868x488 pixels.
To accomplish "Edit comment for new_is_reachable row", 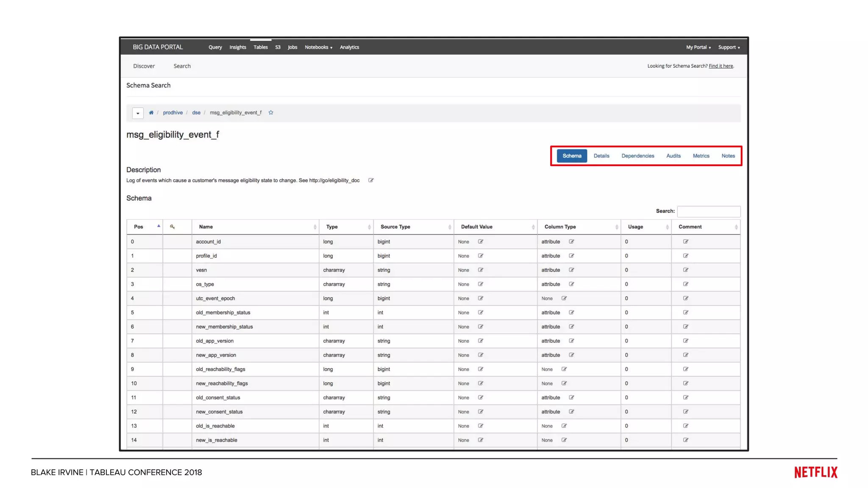I will pos(685,440).
